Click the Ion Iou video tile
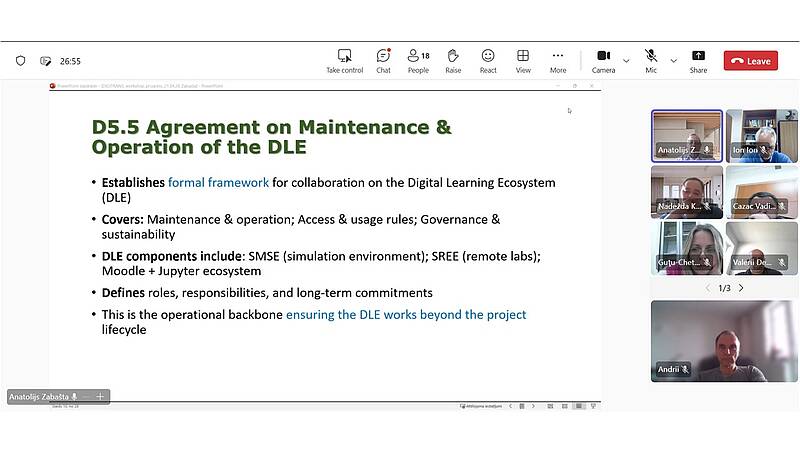The image size is (800, 450). point(761,136)
